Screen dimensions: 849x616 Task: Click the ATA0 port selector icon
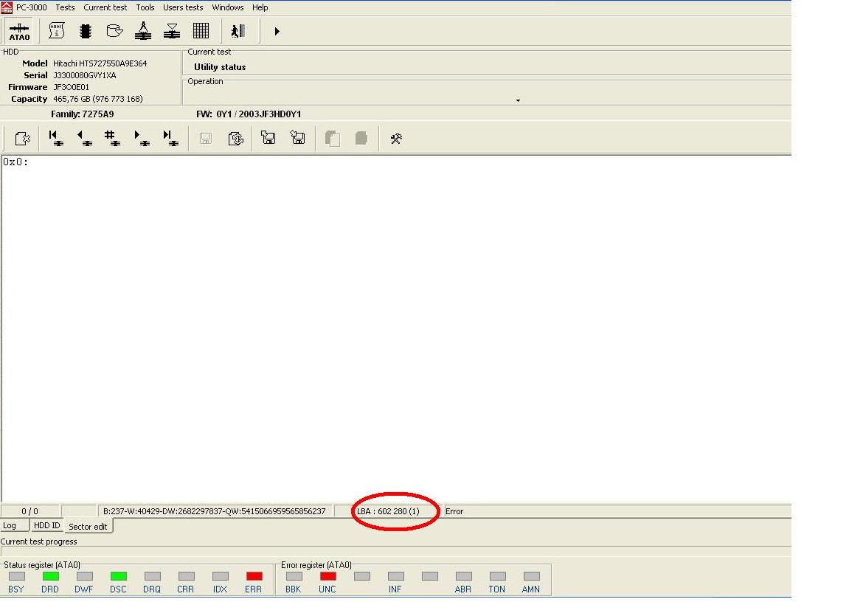(x=19, y=32)
